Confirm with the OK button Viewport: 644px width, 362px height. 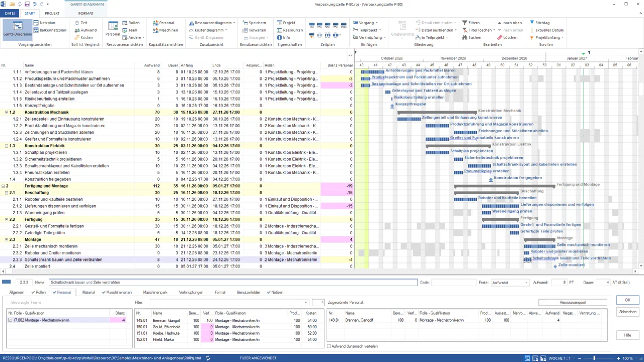point(627,300)
